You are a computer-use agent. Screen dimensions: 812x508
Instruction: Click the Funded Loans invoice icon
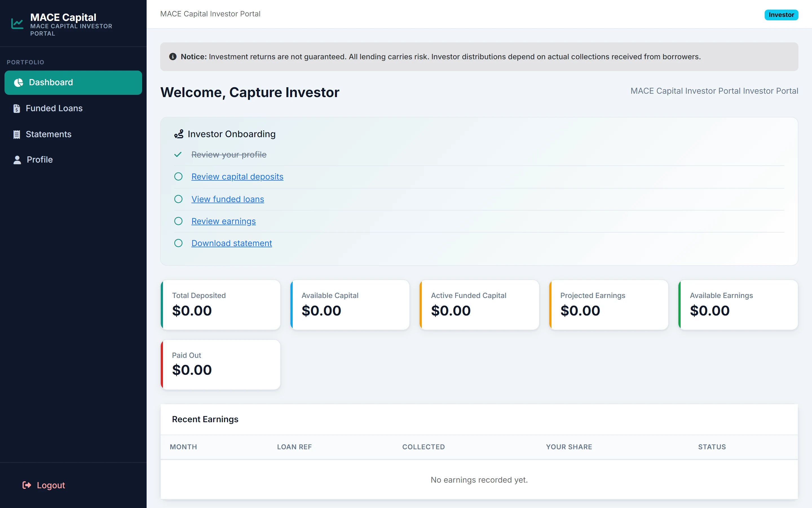pyautogui.click(x=16, y=109)
